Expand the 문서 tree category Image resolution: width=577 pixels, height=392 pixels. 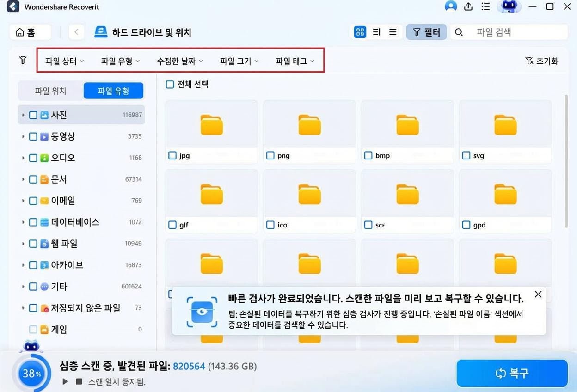(23, 179)
